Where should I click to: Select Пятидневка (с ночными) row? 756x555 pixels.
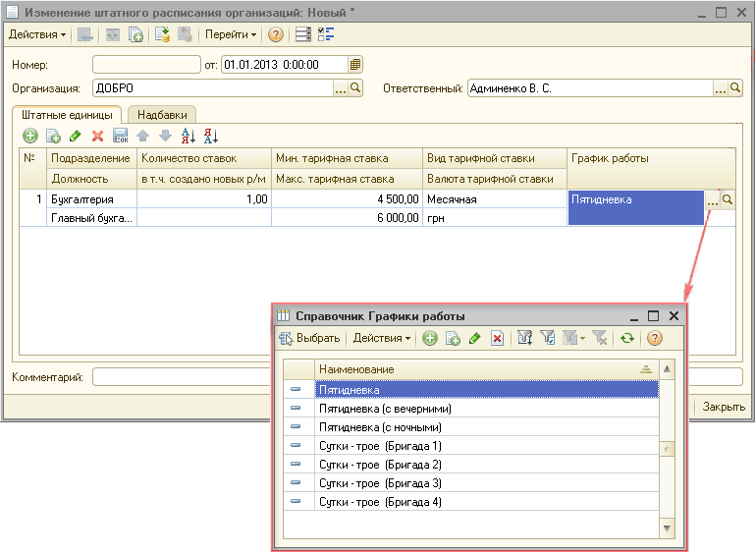(486, 427)
